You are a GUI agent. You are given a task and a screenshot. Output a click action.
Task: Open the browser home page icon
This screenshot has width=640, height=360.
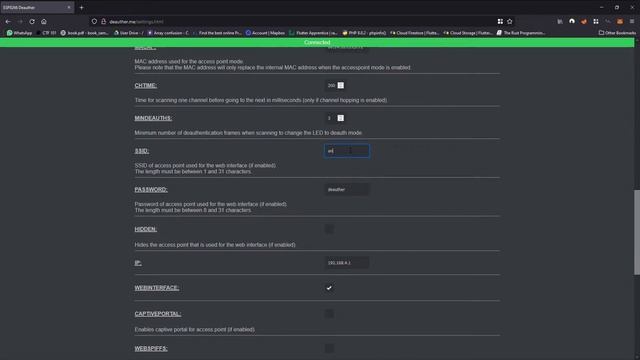click(44, 21)
